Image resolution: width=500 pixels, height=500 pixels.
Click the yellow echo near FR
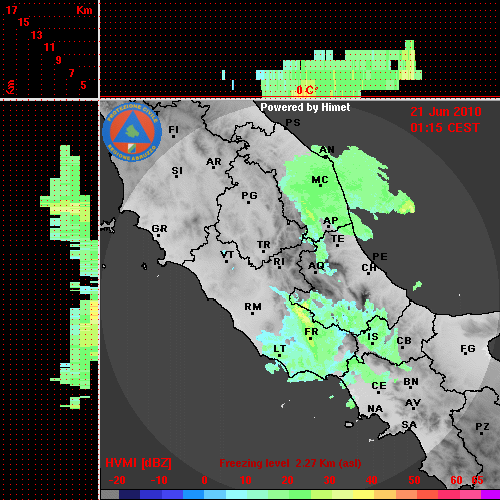coord(302,316)
